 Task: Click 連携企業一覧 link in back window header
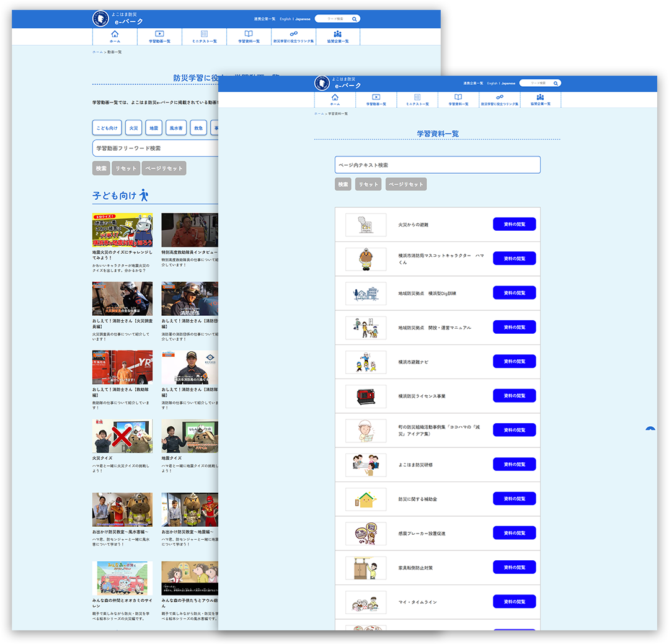click(265, 19)
